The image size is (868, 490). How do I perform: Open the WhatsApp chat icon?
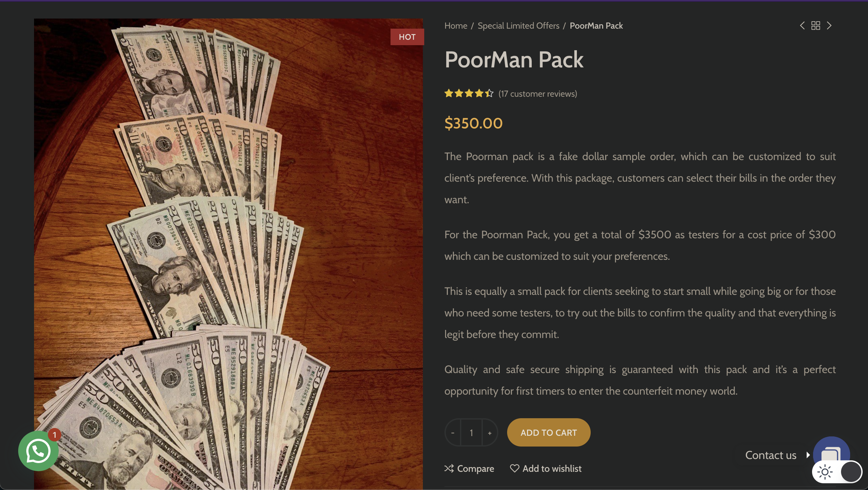point(38,451)
